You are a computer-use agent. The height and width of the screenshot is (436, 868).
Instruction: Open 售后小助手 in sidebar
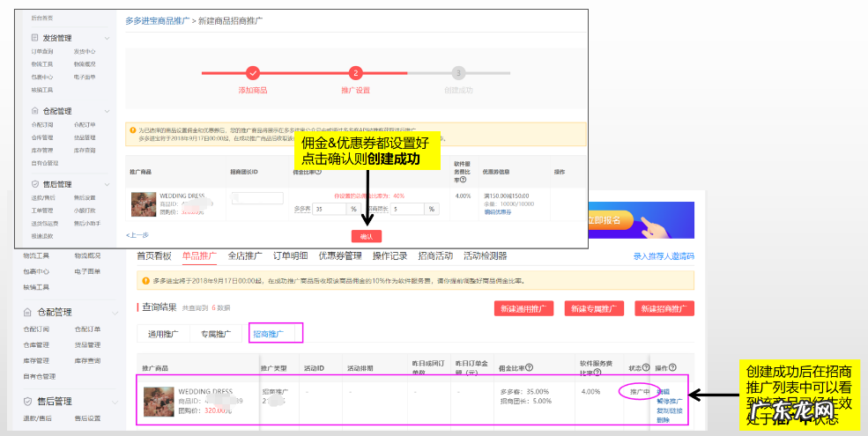(x=86, y=224)
